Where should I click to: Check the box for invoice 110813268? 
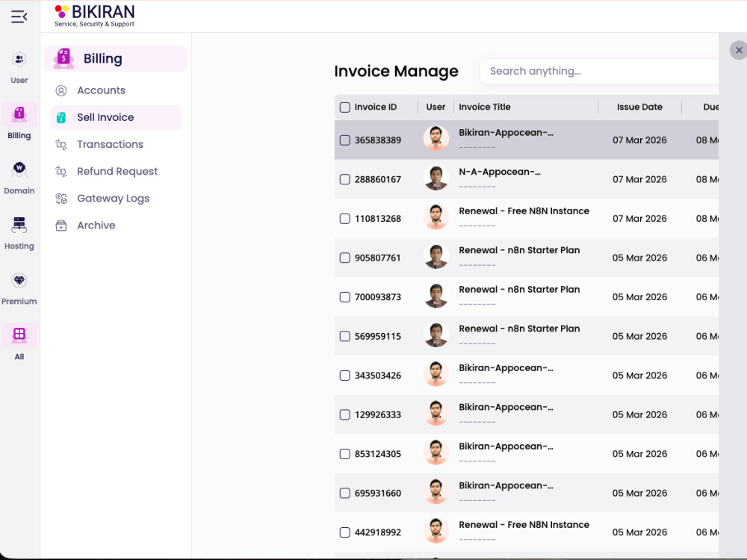coord(345,219)
